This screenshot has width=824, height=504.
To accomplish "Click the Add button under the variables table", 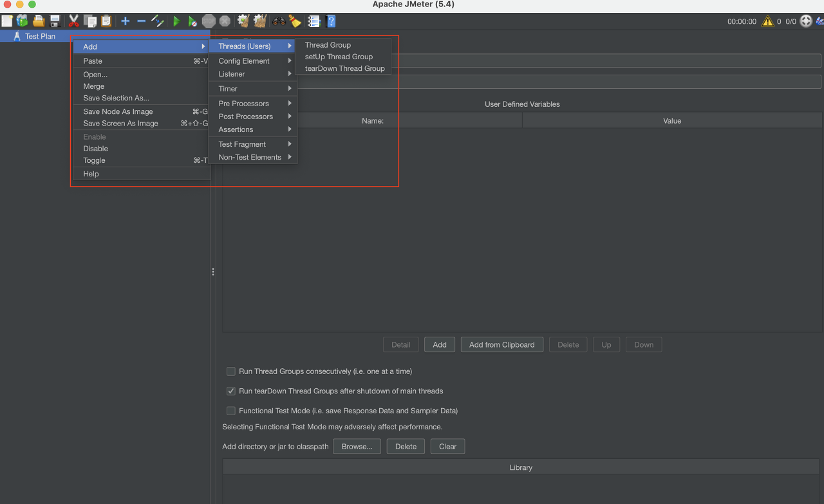I will [x=440, y=345].
